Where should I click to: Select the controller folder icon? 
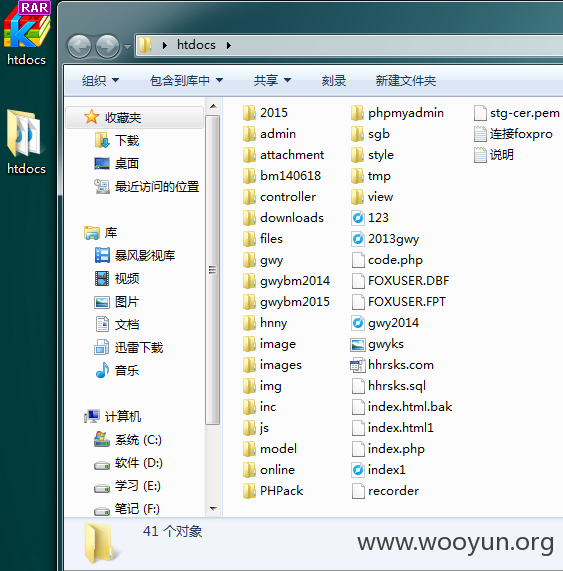click(x=249, y=197)
